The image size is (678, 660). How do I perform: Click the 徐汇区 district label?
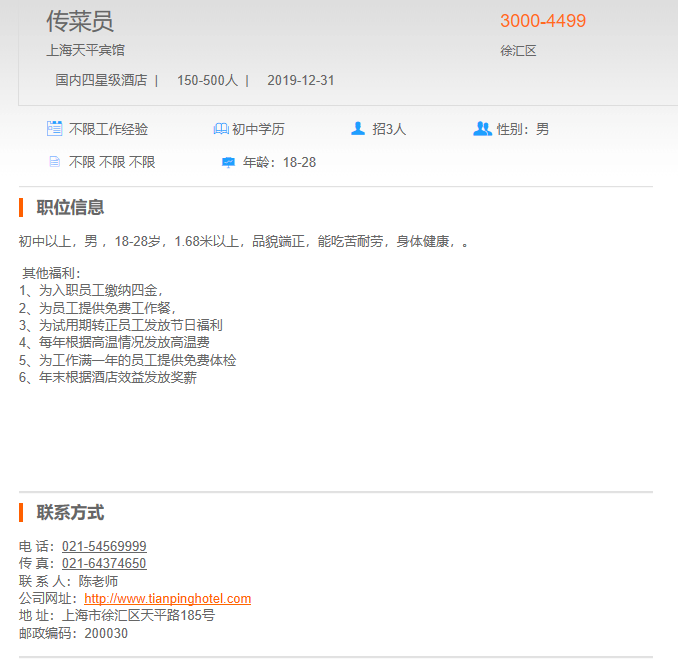tap(518, 51)
